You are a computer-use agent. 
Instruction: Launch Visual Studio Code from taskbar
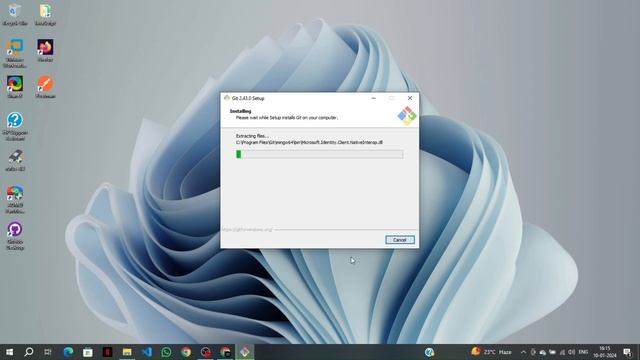[x=147, y=352]
